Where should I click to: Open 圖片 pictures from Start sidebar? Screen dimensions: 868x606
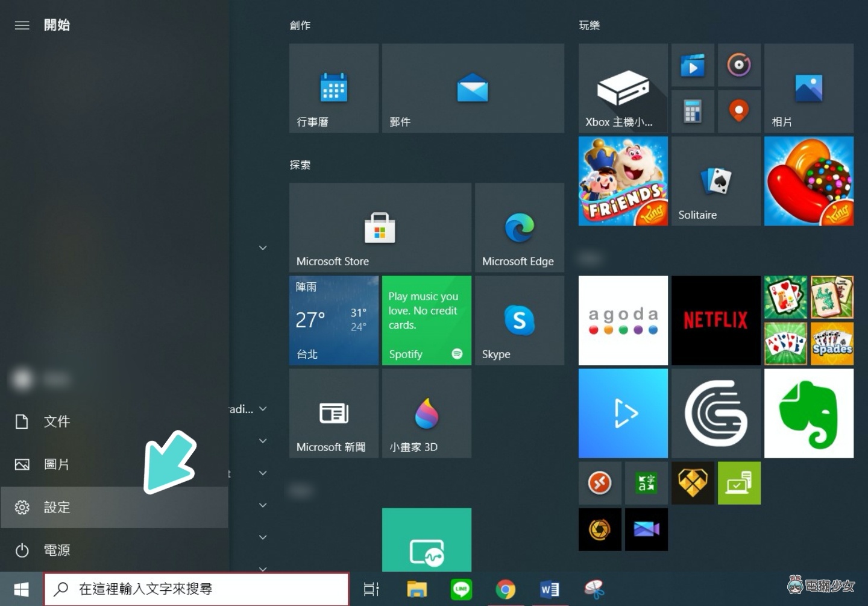[115, 464]
